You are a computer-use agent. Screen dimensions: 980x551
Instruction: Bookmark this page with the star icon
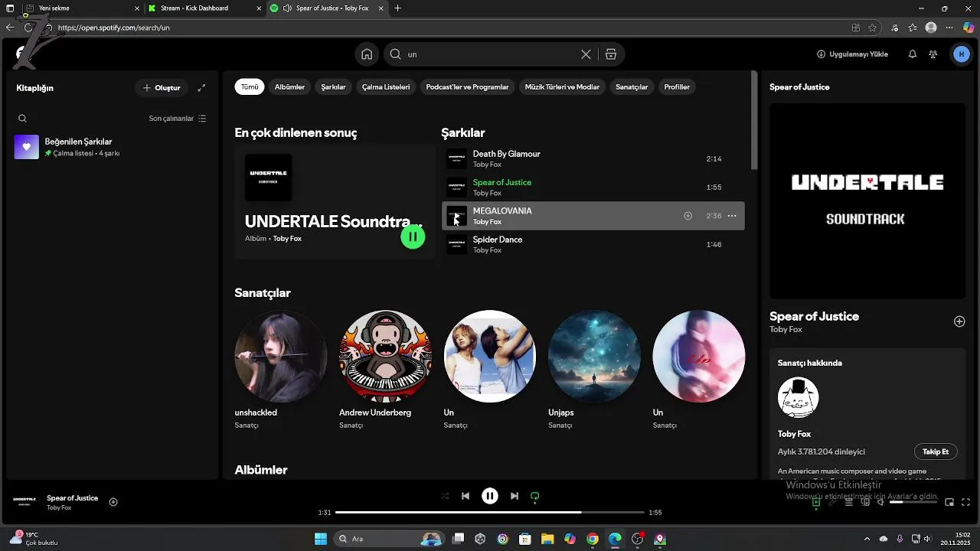click(x=873, y=28)
